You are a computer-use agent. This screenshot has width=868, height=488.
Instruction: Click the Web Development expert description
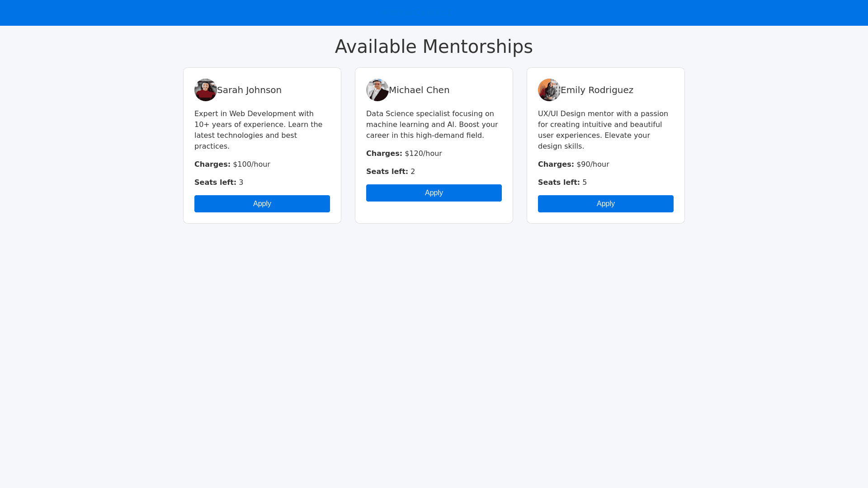pyautogui.click(x=259, y=130)
